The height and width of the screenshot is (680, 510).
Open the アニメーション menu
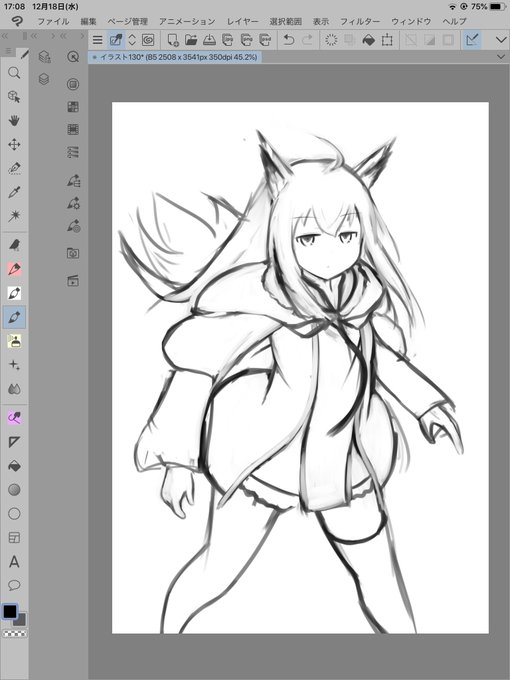(x=187, y=21)
